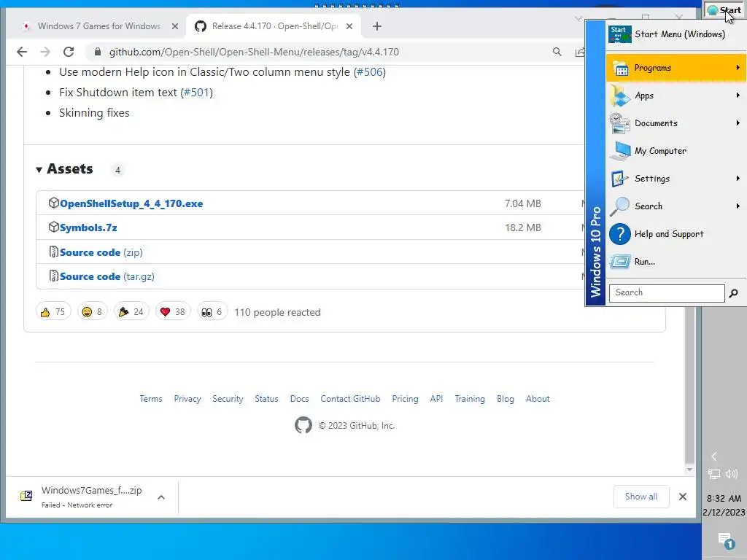The image size is (747, 560).
Task: Open Contact GitHub footer link
Action: pos(350,399)
